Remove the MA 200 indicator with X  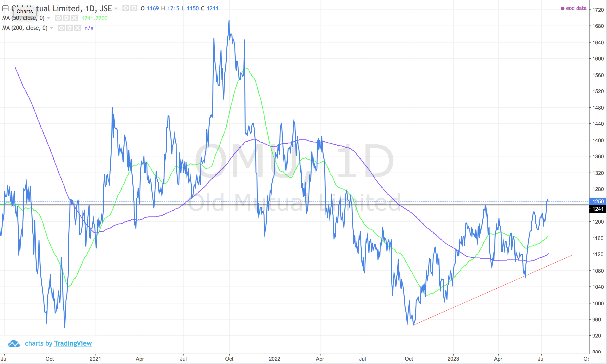pyautogui.click(x=78, y=28)
